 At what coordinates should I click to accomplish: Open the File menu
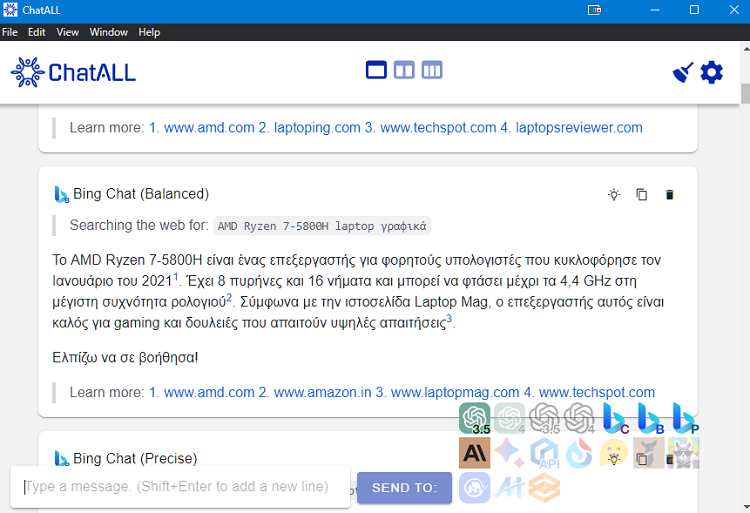(10, 32)
